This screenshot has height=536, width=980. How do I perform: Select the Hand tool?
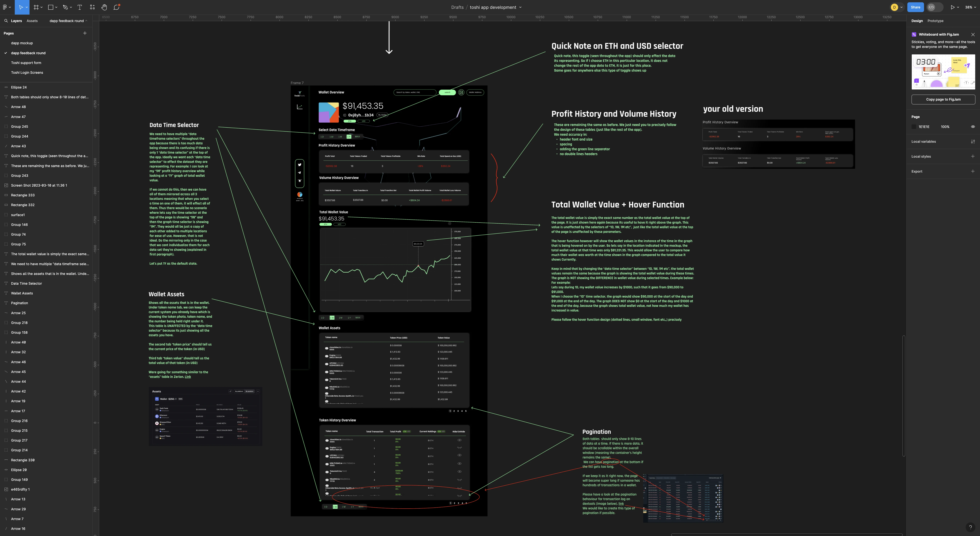[x=104, y=7]
